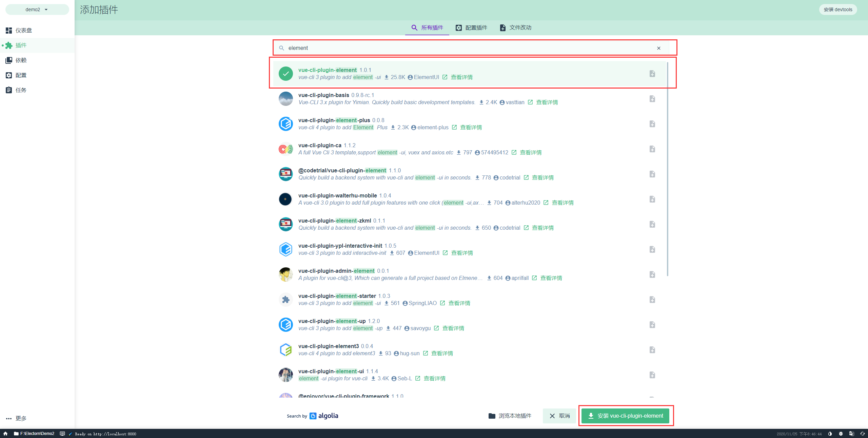Switch to the 所有插件 tab
The height and width of the screenshot is (438, 868).
tap(427, 28)
